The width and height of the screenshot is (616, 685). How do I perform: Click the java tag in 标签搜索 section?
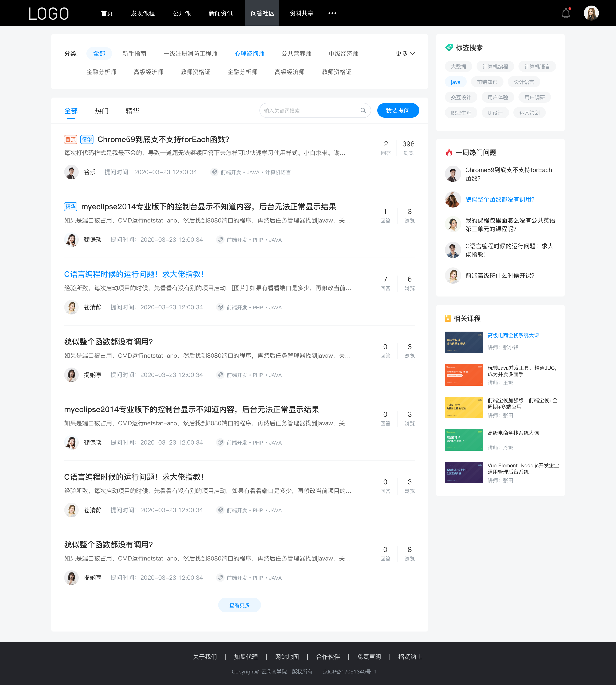pos(455,82)
